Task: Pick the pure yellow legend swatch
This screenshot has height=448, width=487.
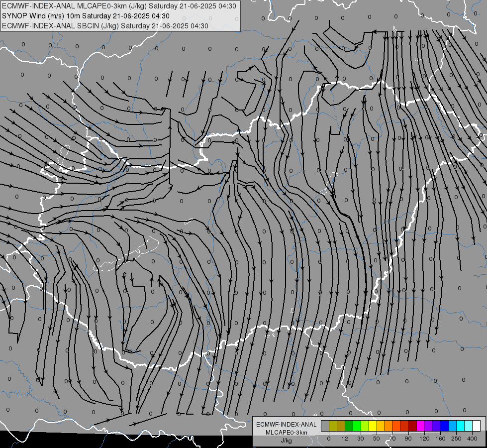Action: coord(373,426)
